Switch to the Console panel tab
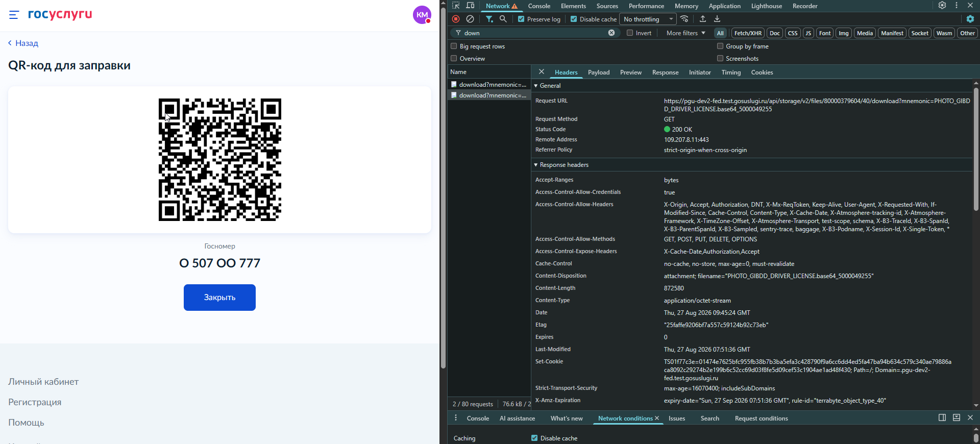This screenshot has width=980, height=444. click(x=539, y=6)
